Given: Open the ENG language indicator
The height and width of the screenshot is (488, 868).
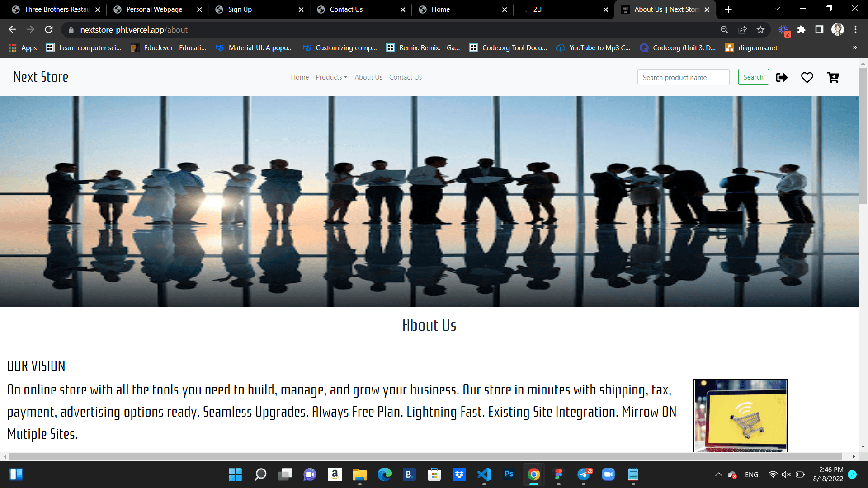Looking at the screenshot, I should coord(752,474).
